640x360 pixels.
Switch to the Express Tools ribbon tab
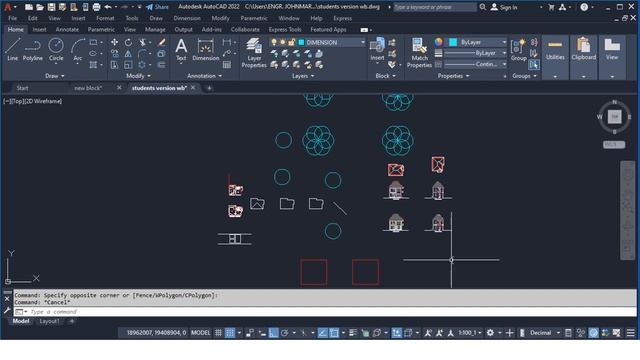pyautogui.click(x=285, y=29)
